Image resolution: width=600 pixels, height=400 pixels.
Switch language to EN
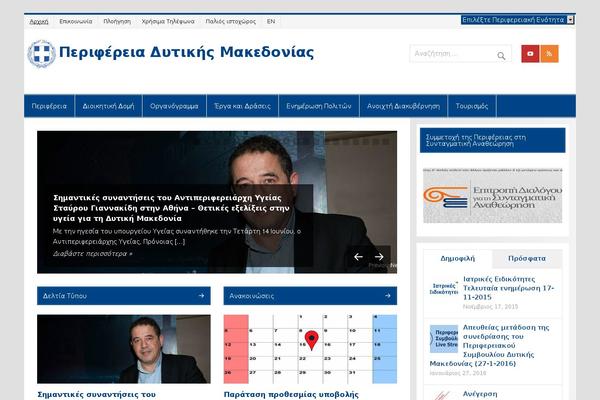tap(271, 21)
